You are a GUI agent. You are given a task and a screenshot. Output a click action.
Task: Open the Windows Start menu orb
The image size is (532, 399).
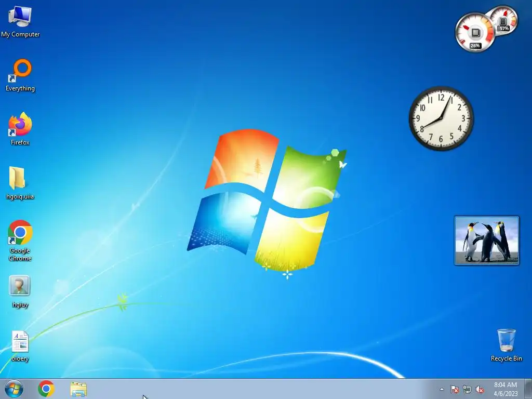click(x=14, y=389)
